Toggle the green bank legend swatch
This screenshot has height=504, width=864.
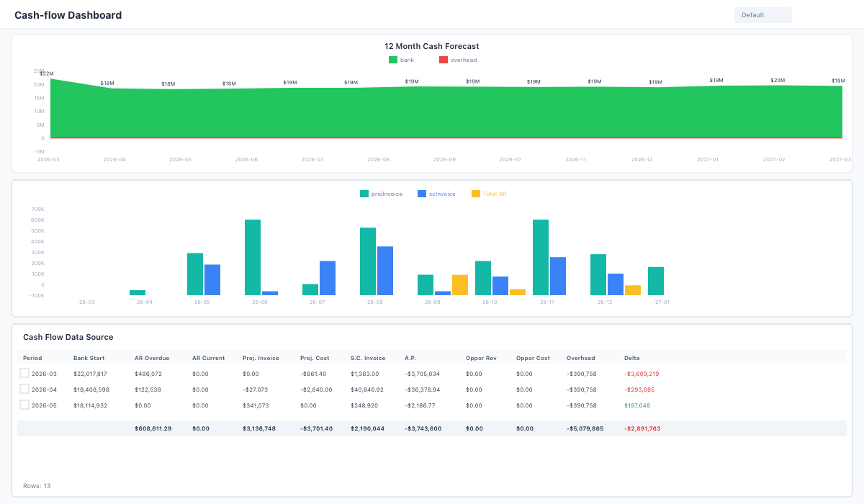click(393, 60)
